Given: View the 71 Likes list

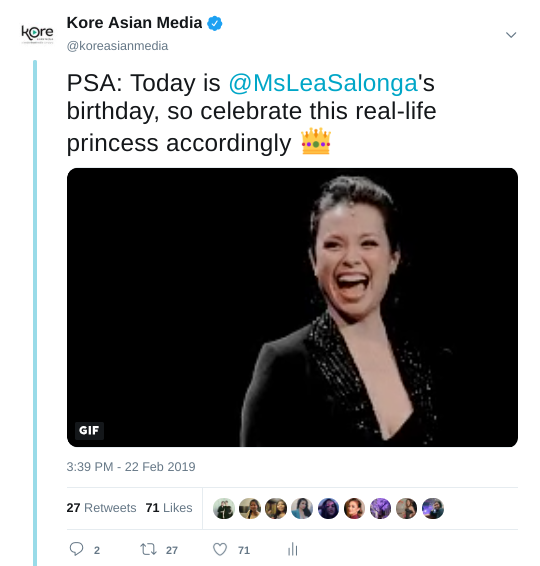Looking at the screenshot, I should click(169, 508).
